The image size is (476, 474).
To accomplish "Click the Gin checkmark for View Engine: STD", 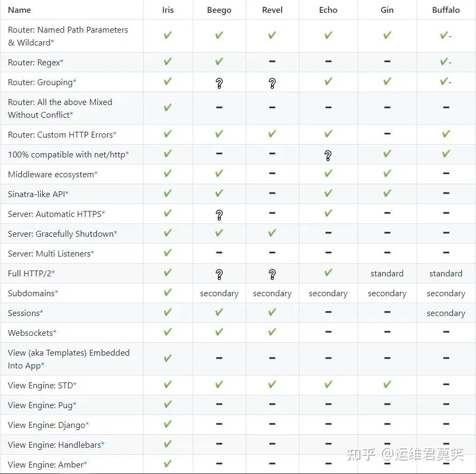I will pyautogui.click(x=387, y=385).
